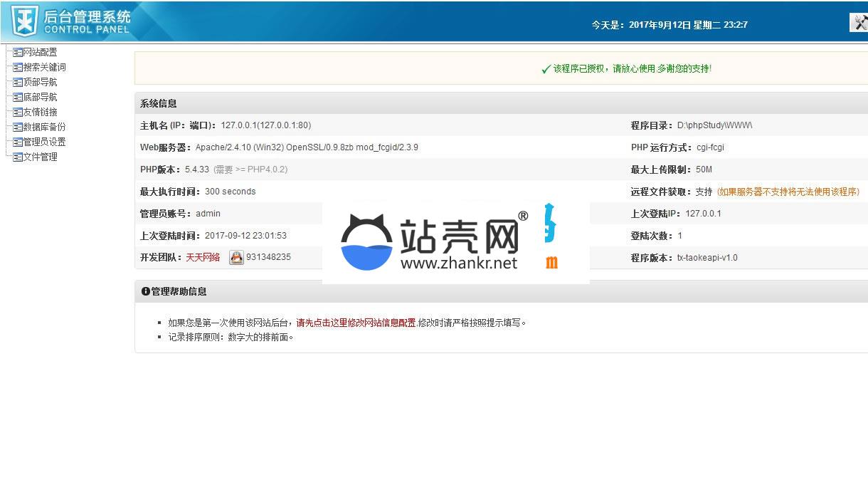Follow the red 天天网络 developer link
868x485 pixels.
203,258
